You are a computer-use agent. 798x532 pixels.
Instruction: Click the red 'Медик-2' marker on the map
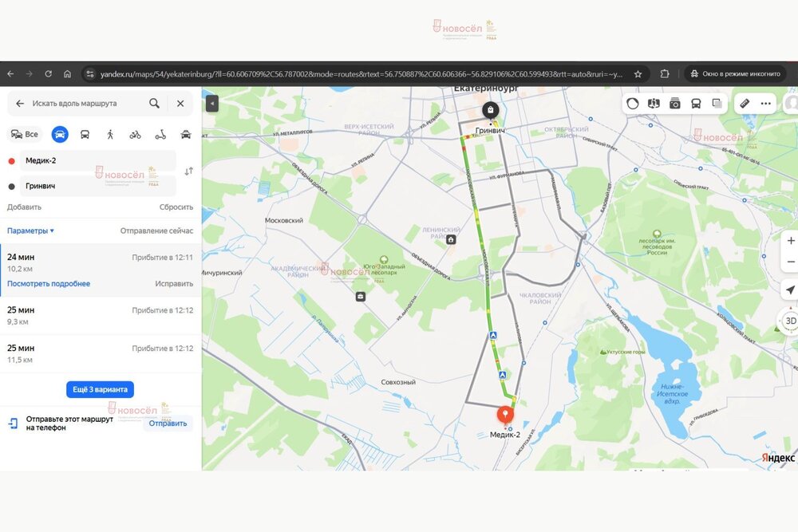(505, 415)
